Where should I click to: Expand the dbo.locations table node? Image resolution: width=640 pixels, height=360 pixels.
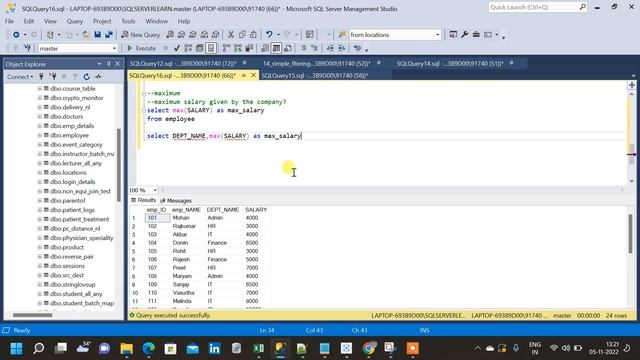[x=40, y=173]
